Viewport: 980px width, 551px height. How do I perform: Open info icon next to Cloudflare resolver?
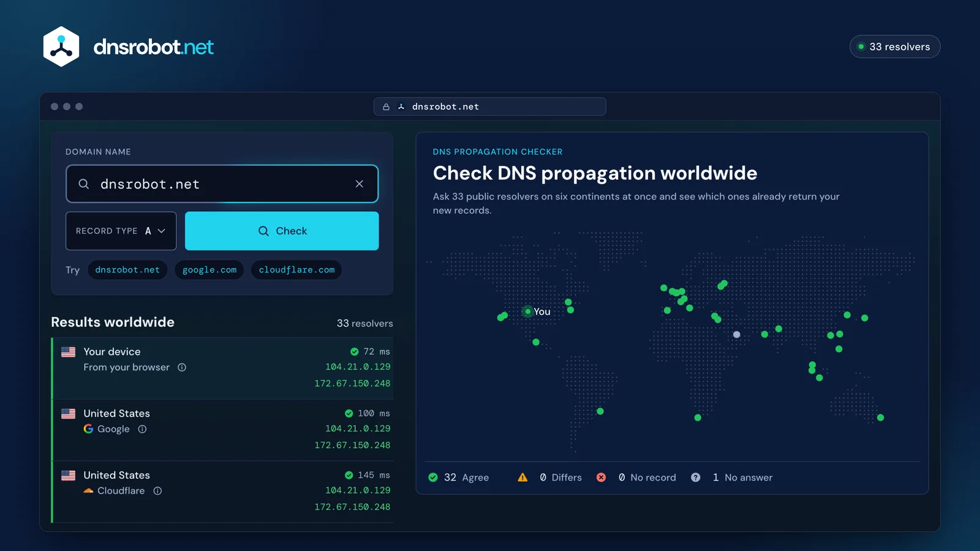[157, 491]
